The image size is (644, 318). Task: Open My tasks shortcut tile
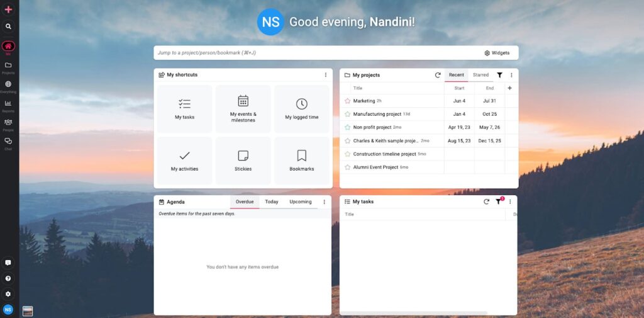point(184,109)
